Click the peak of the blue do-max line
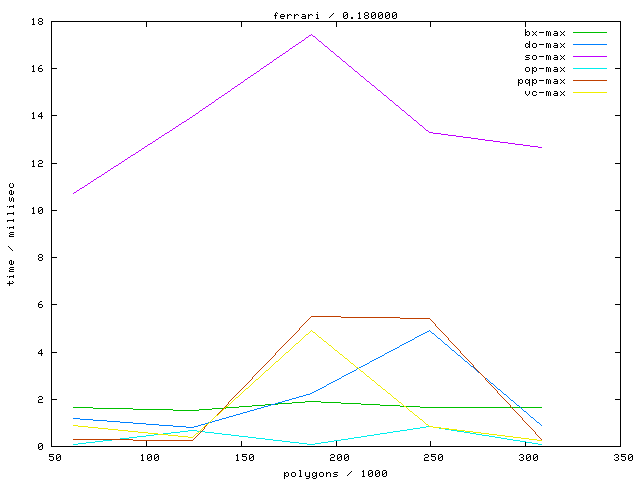This screenshot has width=640, height=480. click(x=429, y=330)
